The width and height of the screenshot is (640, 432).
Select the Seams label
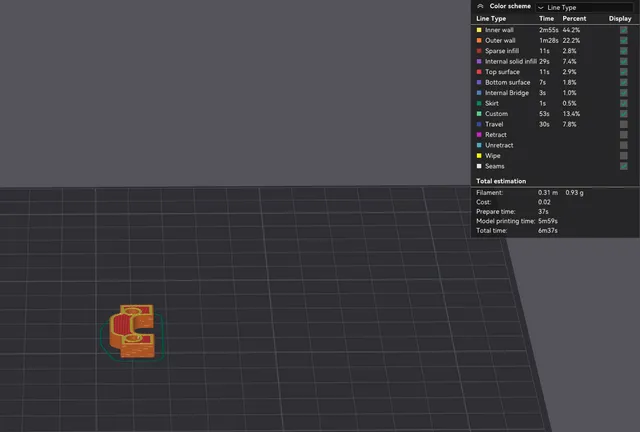494,166
